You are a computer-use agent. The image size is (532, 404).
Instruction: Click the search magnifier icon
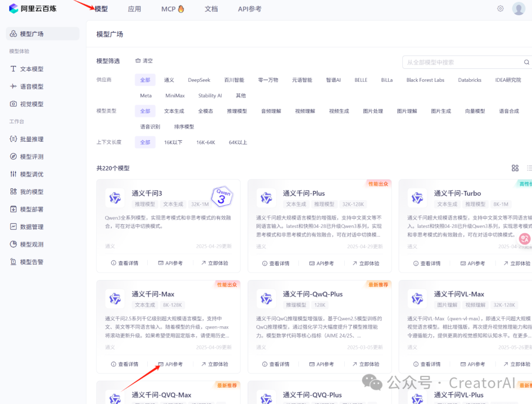pyautogui.click(x=526, y=62)
